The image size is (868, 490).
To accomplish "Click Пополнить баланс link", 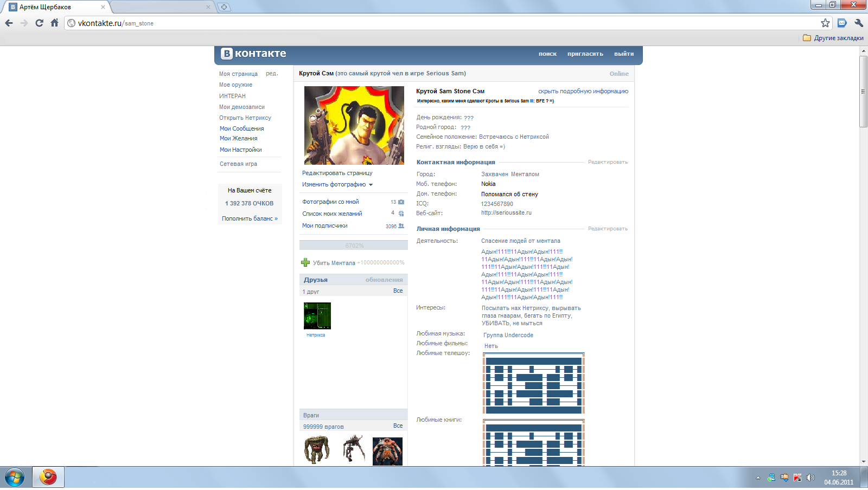I will [x=250, y=218].
